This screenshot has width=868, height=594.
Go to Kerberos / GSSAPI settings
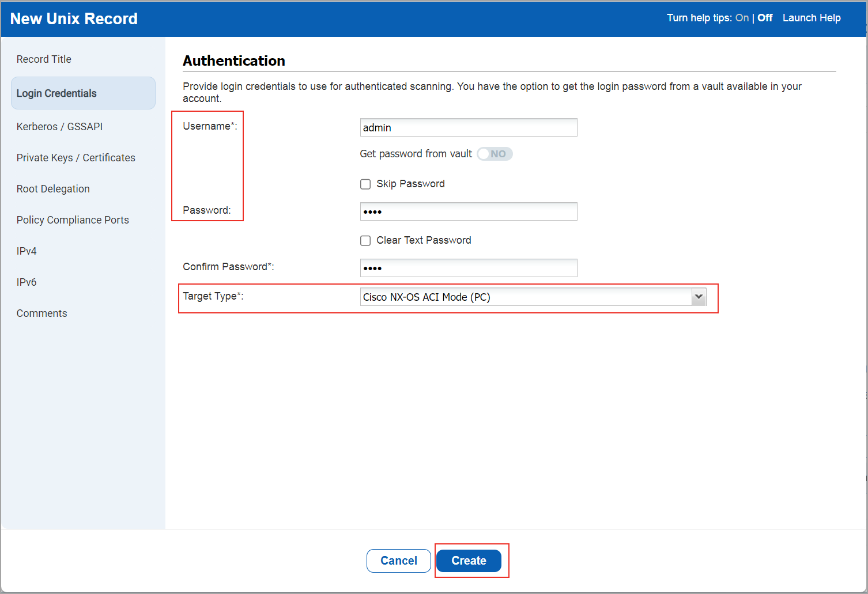click(x=59, y=126)
